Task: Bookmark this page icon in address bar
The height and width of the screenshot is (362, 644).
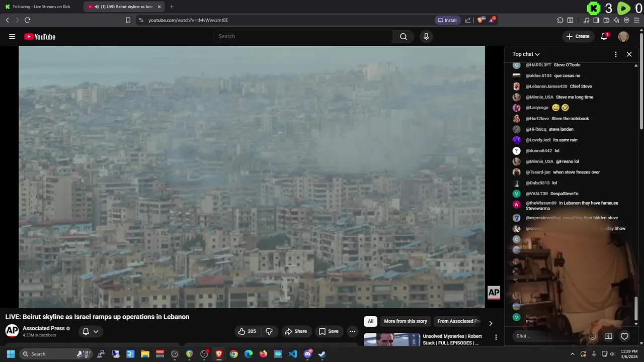Action: [x=128, y=20]
